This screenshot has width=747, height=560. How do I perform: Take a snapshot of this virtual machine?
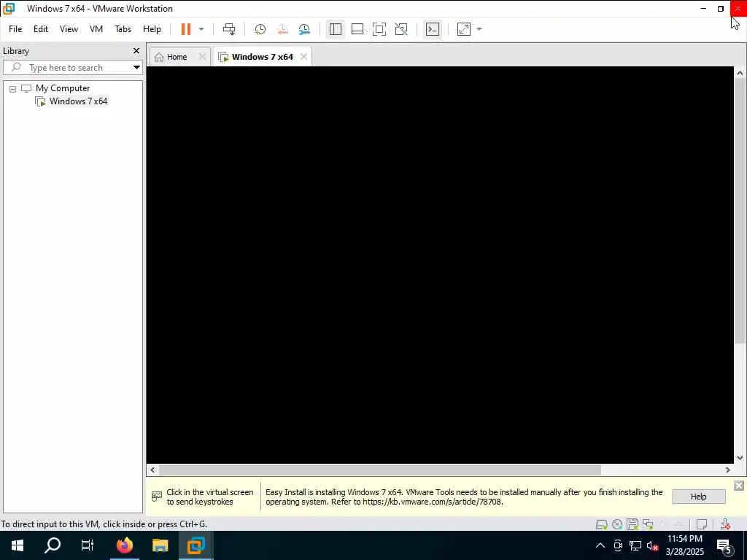pos(260,29)
